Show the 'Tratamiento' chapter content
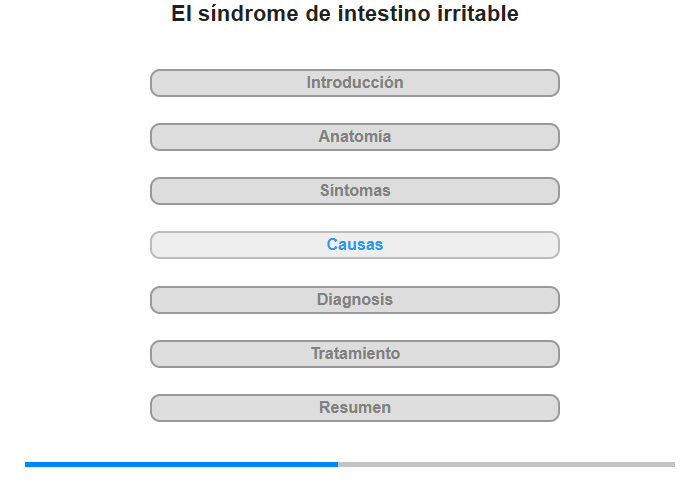 point(354,354)
